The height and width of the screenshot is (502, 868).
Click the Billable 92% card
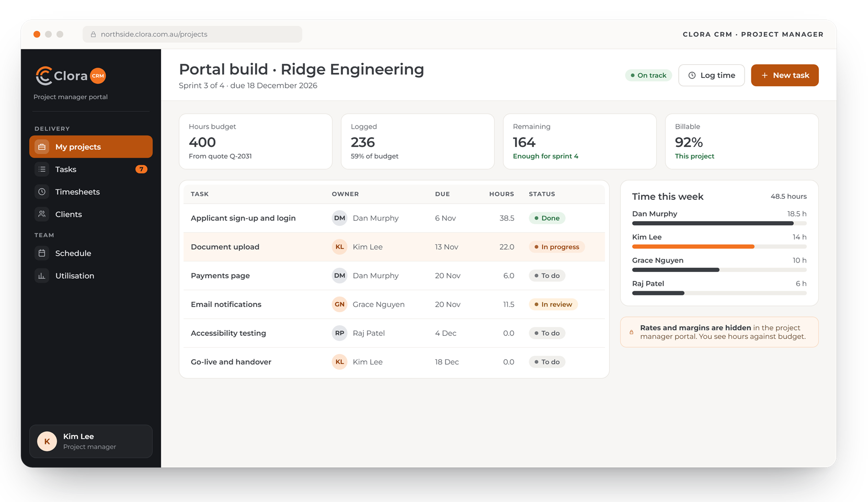(x=742, y=142)
